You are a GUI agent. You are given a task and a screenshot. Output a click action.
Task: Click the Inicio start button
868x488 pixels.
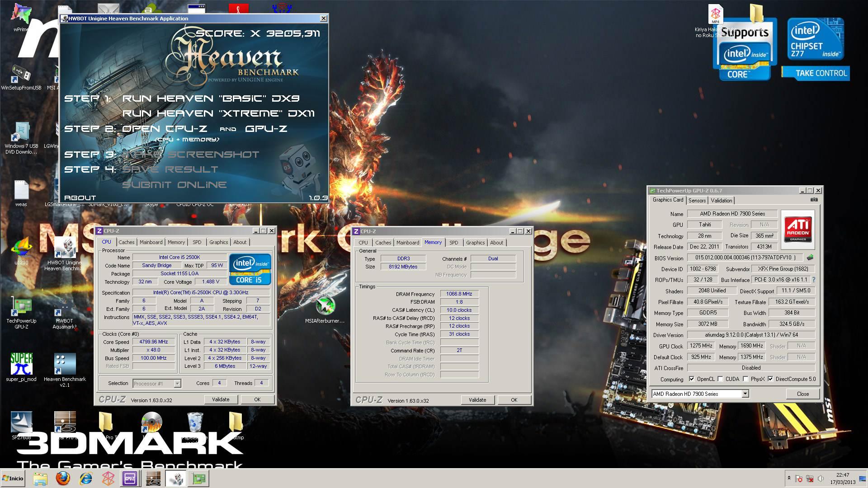13,479
